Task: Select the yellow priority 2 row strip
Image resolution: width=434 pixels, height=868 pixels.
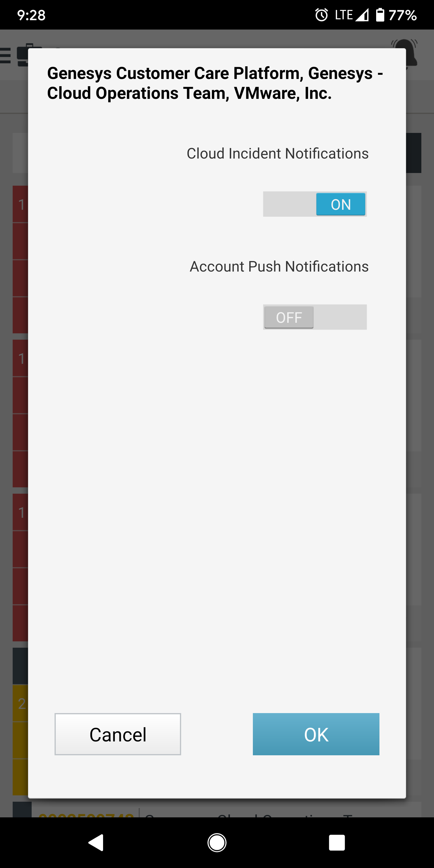Action: coord(20,703)
